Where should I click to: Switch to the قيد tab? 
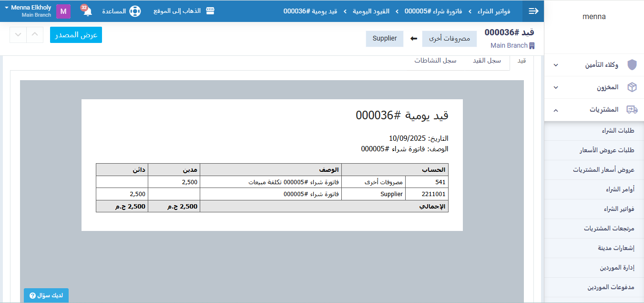point(522,61)
